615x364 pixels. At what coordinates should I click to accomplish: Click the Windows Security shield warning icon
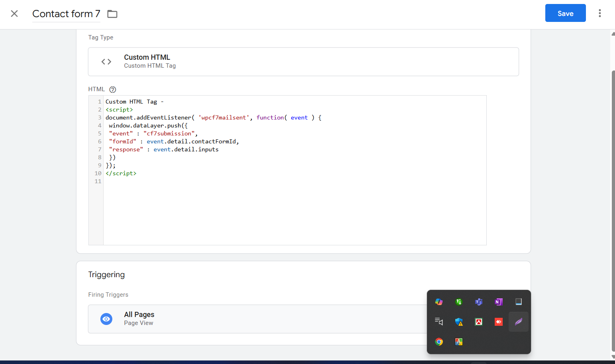pyautogui.click(x=459, y=322)
